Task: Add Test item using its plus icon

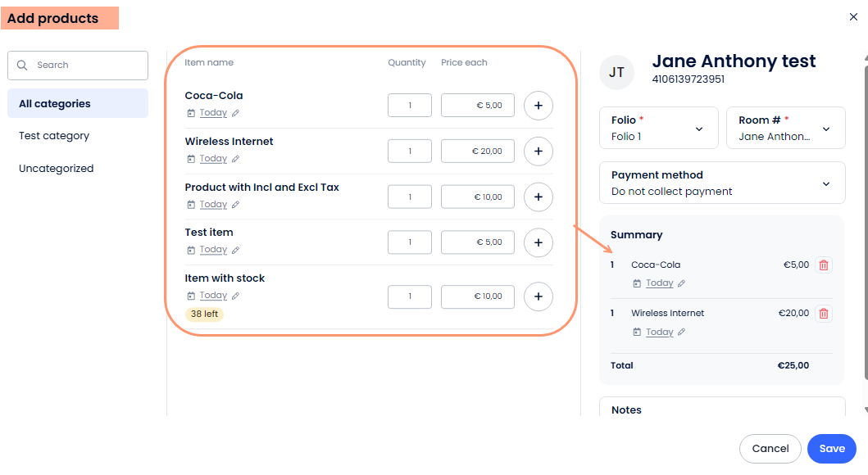Action: 538,242
